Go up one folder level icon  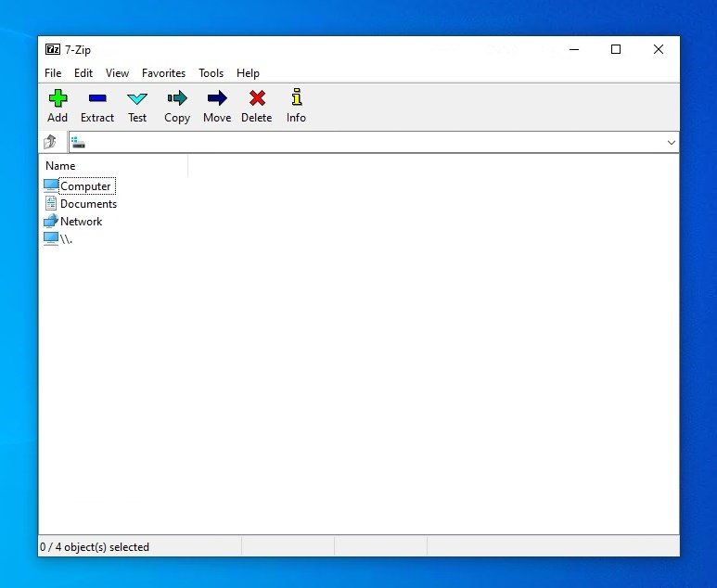50,142
